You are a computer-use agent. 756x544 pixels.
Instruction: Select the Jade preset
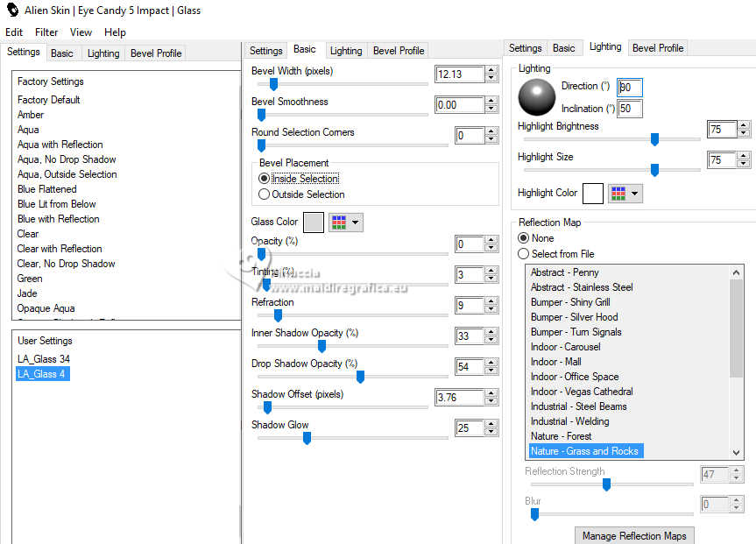coord(27,293)
